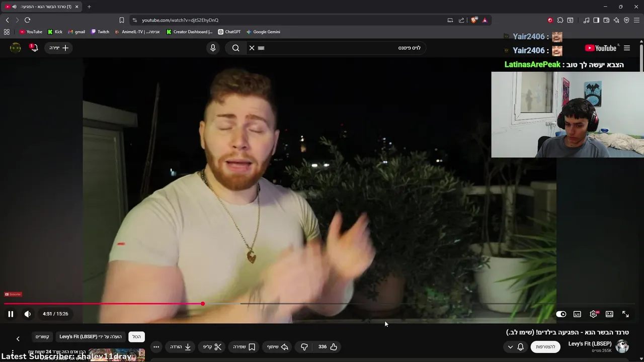
Task: Click the red scrubber handle on the timeline
Action: tap(203, 304)
